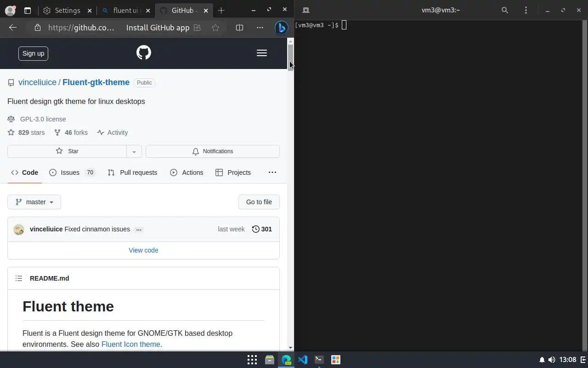View the 829 stars list
Viewport: 588px width, 368px height.
[26, 132]
